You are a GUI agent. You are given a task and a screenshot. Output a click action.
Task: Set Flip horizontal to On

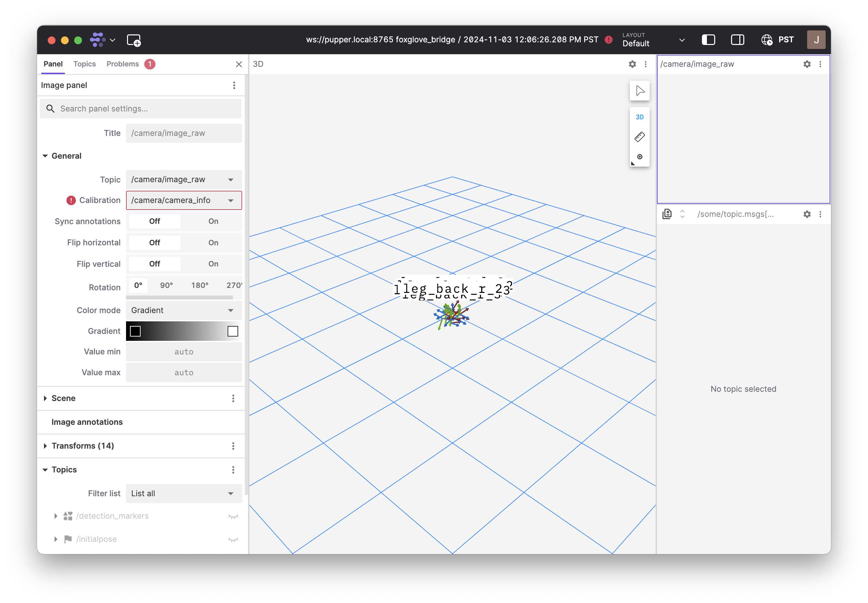213,243
